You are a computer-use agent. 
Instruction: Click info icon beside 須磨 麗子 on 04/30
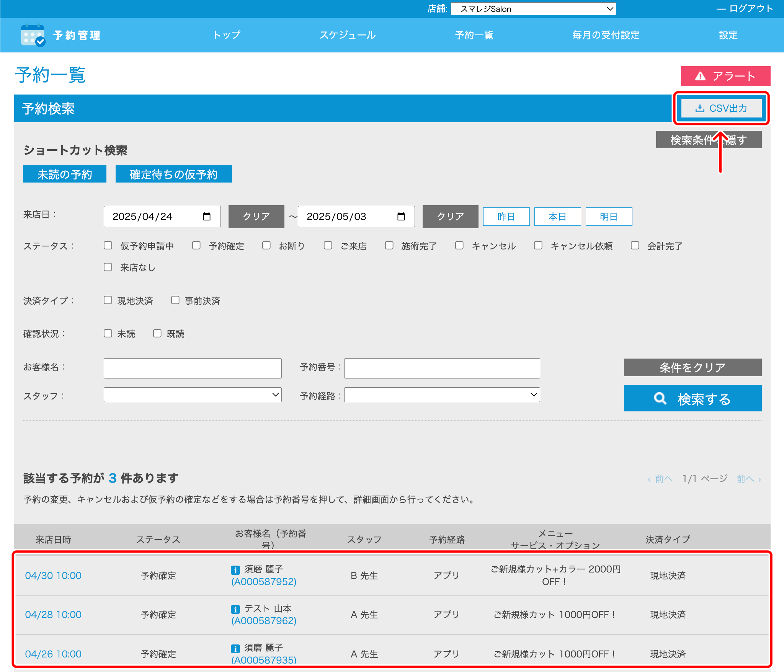235,570
